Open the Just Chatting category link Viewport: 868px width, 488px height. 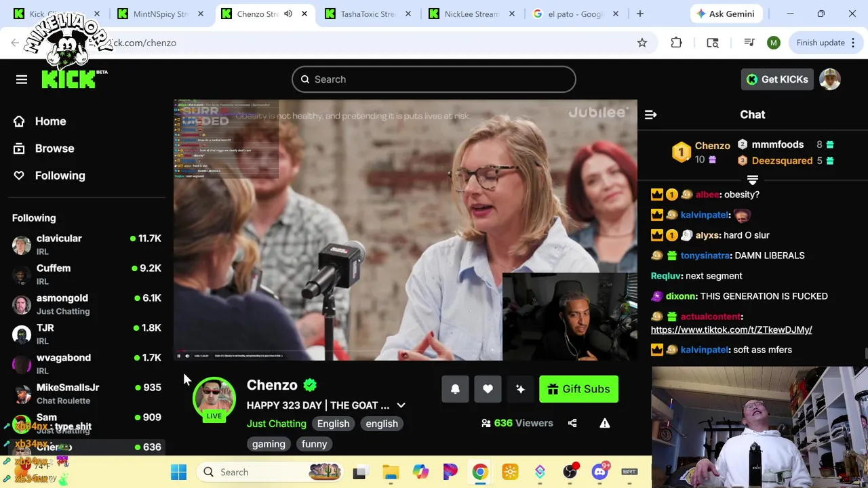pyautogui.click(x=276, y=424)
